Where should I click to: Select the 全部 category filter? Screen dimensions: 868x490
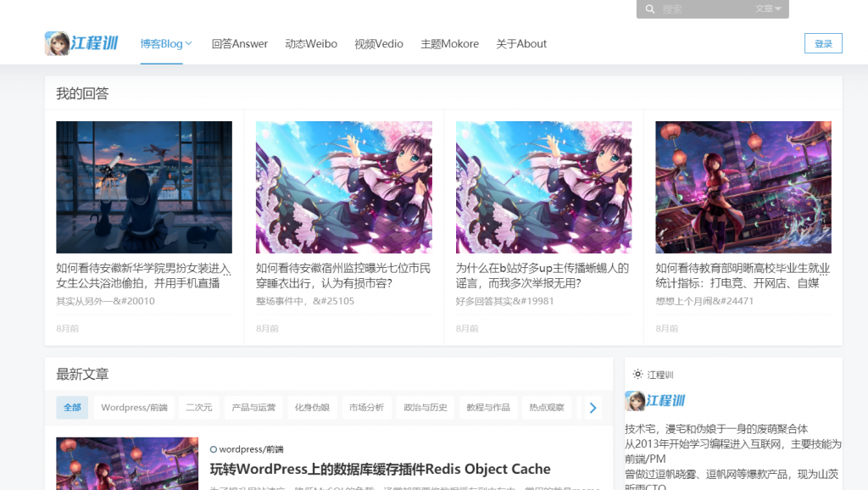pos(71,408)
